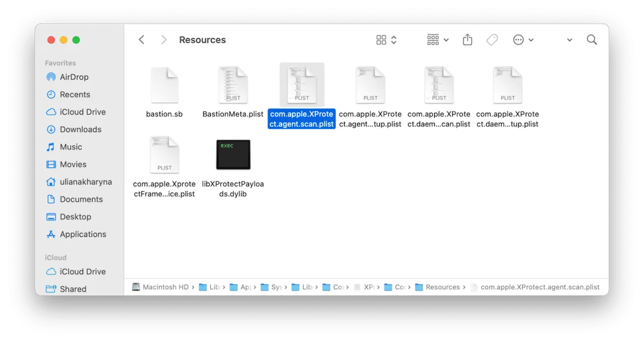Screen dimensions: 644x342
Task: Select the bastion.sb file icon
Action: [x=164, y=85]
